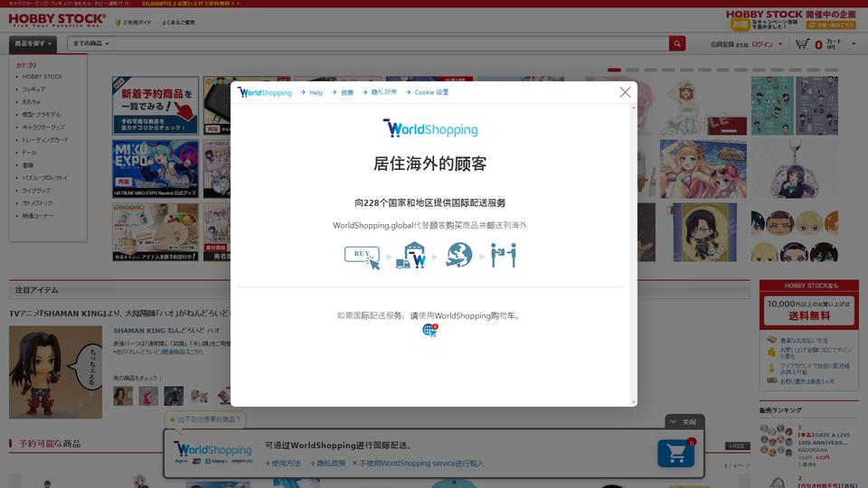Select the first red carousel indicator

pyautogui.click(x=614, y=70)
